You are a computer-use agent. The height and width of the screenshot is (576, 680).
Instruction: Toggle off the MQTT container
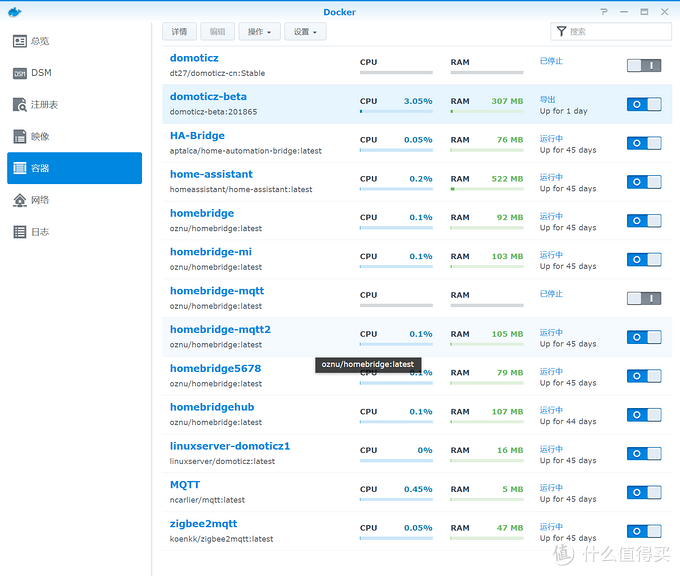[644, 492]
